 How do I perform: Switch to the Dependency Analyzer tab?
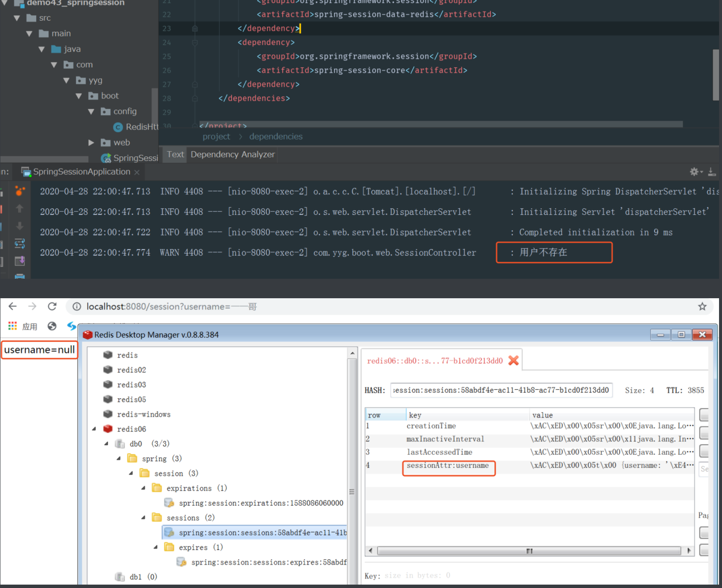[x=233, y=155]
